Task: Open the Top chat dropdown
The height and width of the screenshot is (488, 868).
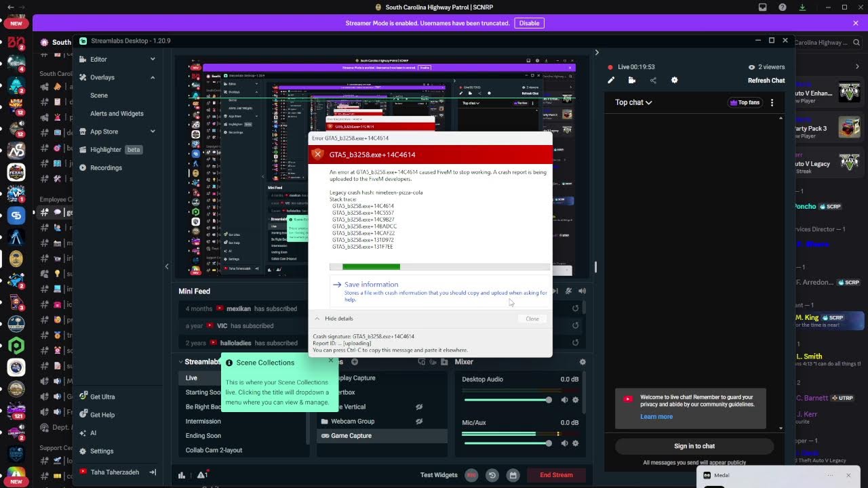Action: (633, 102)
